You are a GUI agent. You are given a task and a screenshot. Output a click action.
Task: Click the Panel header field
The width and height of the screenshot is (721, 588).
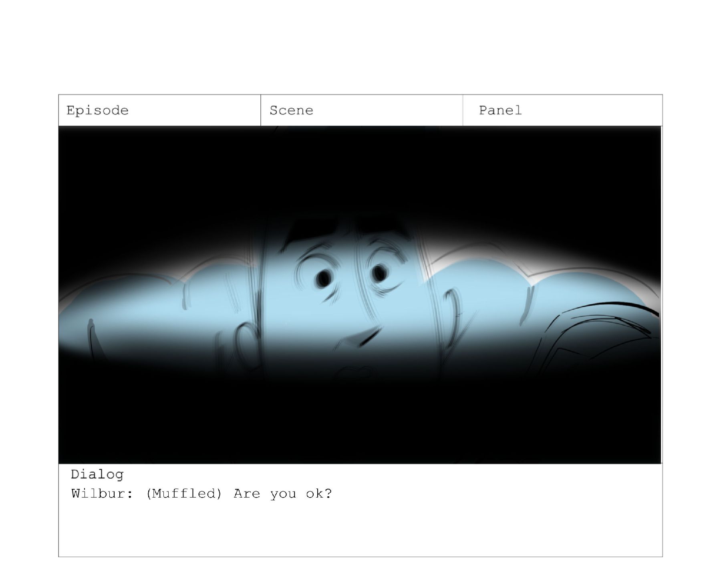click(x=563, y=110)
